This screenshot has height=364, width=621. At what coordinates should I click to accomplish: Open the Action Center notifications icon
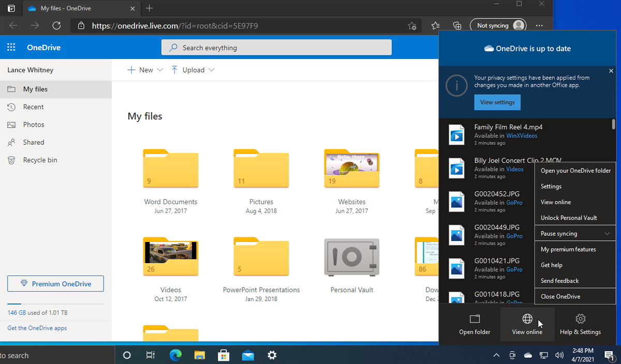point(609,355)
